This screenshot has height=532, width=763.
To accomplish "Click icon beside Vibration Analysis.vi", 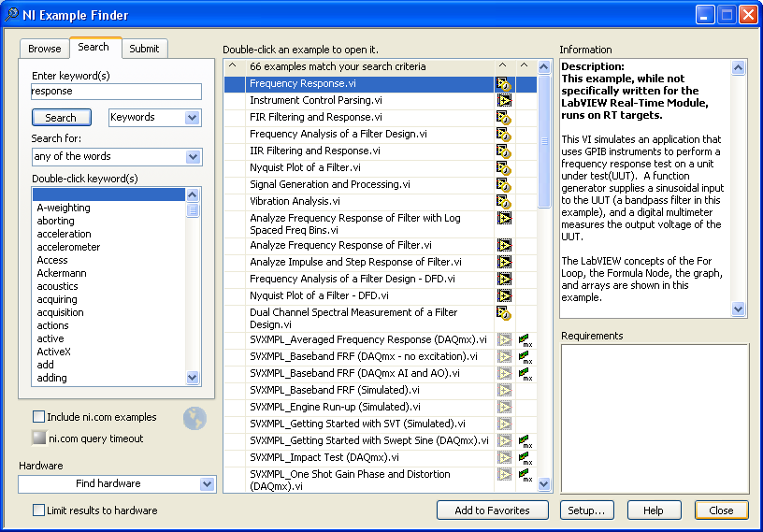I will (504, 202).
